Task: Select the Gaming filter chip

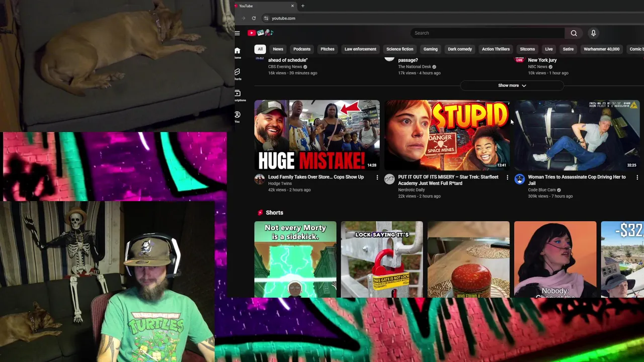Action: [x=431, y=49]
